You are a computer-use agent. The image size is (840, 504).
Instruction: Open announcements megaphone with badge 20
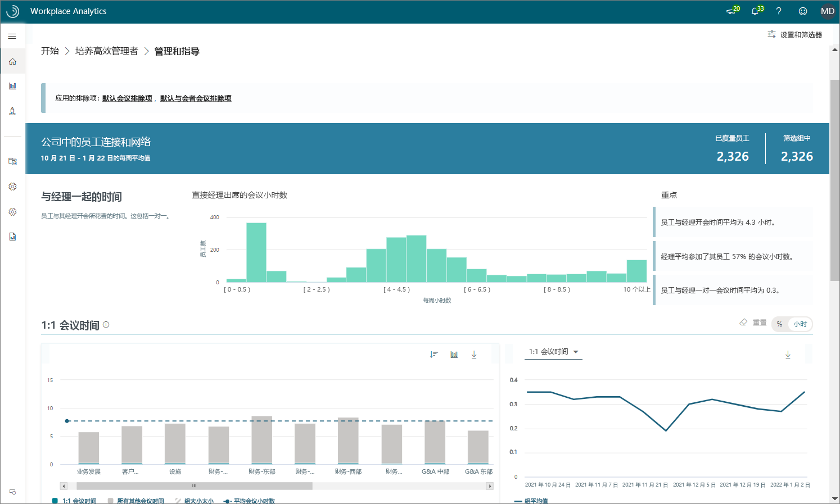[x=733, y=11]
